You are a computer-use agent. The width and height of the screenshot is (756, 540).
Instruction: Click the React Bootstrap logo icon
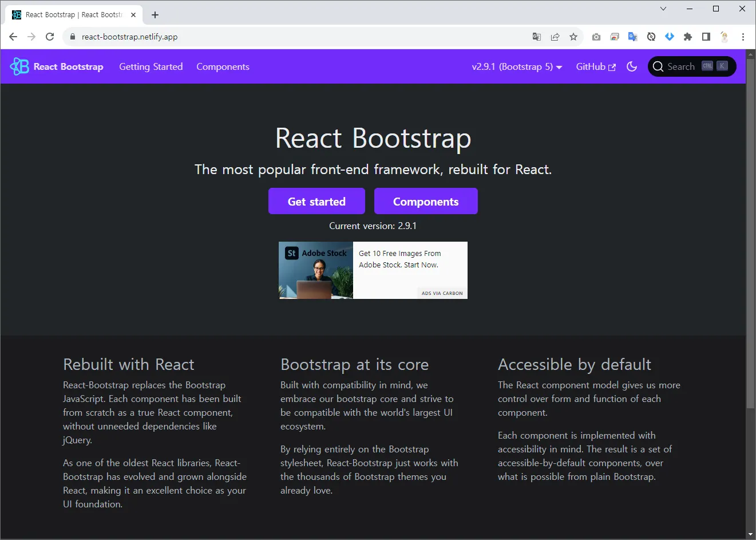(19, 66)
